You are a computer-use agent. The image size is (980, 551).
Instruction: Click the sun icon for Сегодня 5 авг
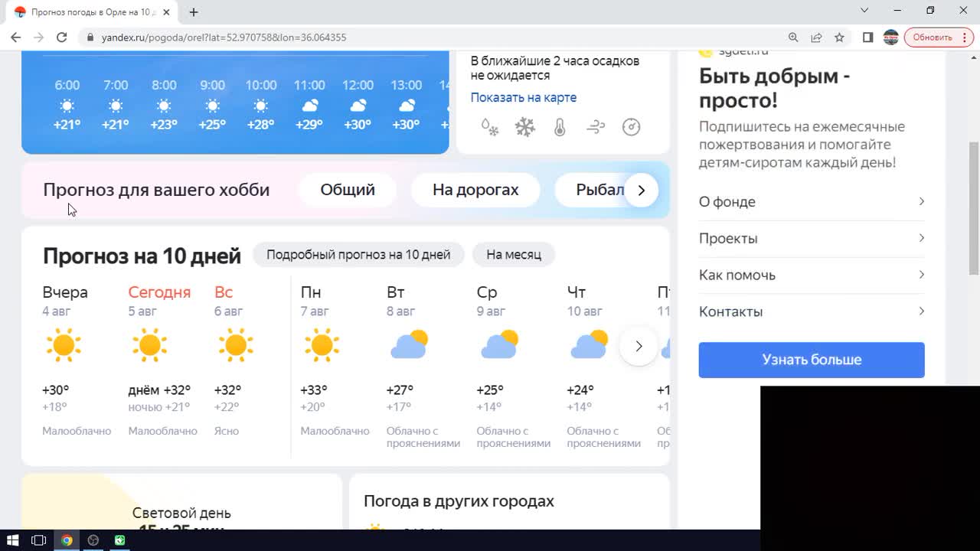pyautogui.click(x=149, y=346)
